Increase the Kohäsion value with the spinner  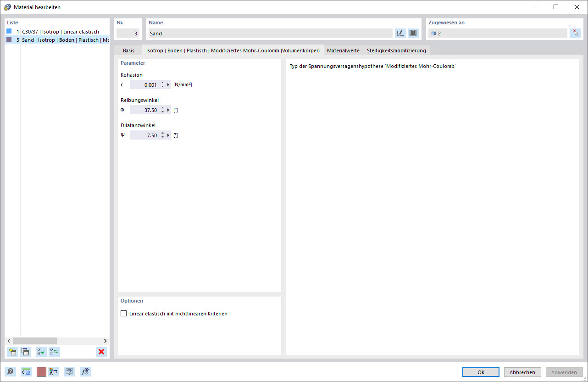point(162,83)
